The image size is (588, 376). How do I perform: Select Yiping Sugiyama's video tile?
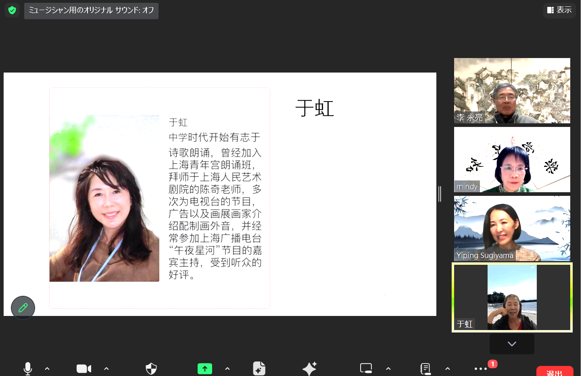pos(512,228)
